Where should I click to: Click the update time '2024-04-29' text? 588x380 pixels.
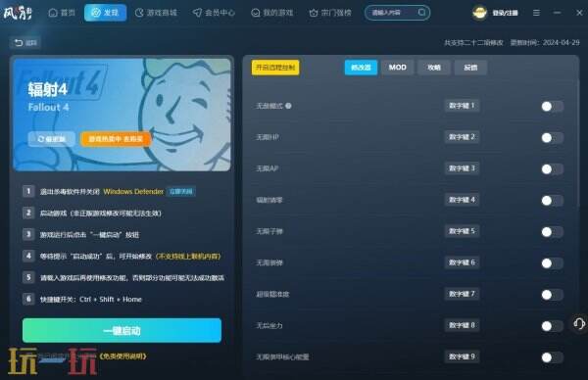pyautogui.click(x=561, y=43)
